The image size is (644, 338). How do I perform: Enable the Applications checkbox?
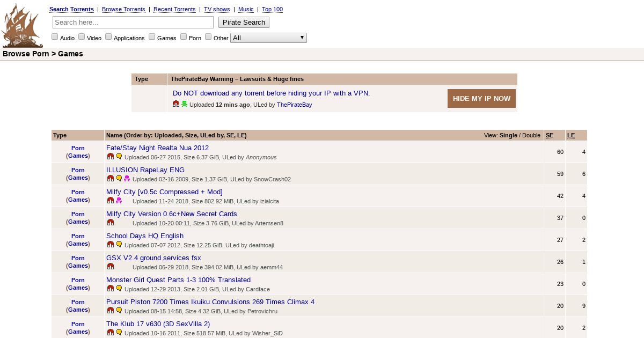coord(108,36)
